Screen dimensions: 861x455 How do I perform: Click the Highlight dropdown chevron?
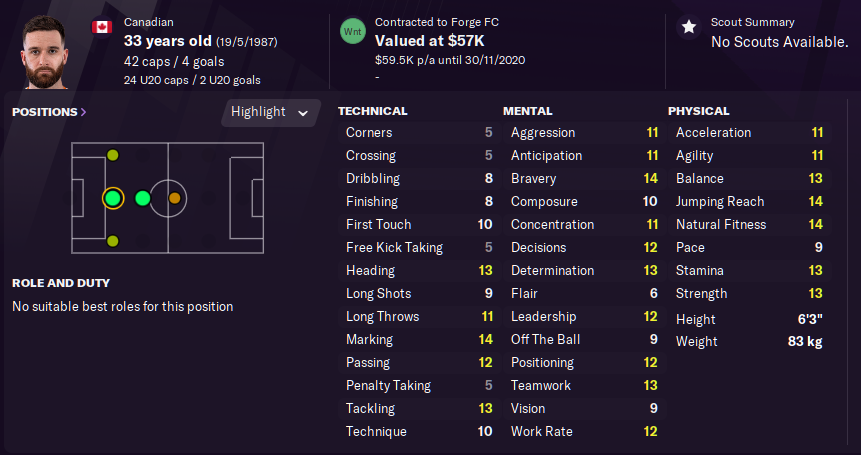[303, 113]
